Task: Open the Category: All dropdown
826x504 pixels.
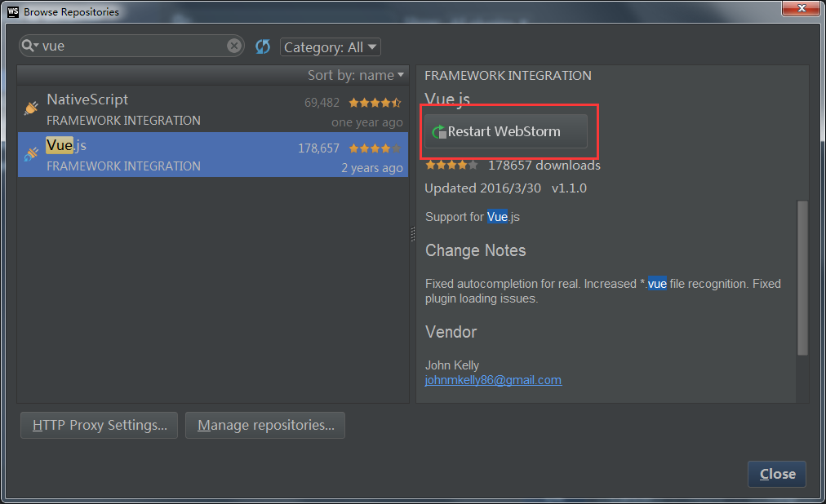Action: (x=331, y=46)
